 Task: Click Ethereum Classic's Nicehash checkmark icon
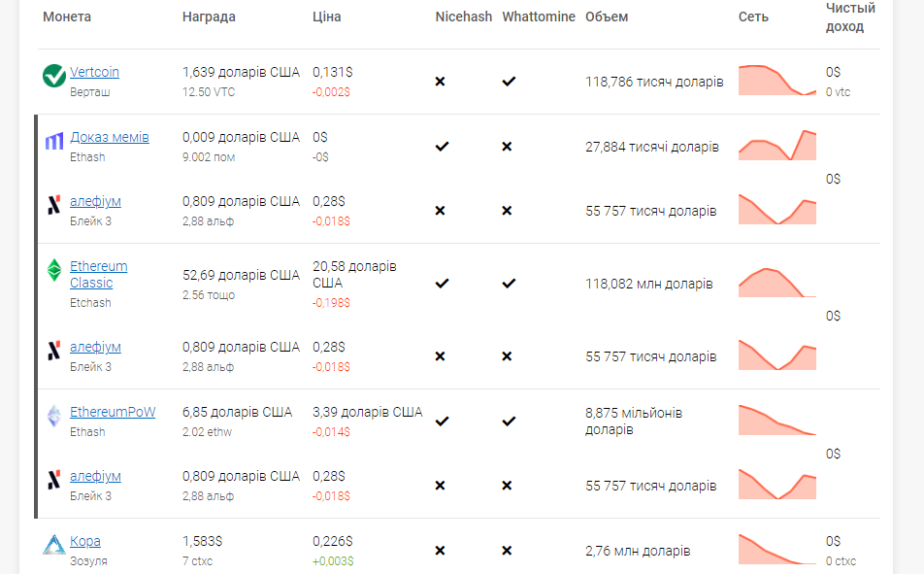pyautogui.click(x=442, y=284)
